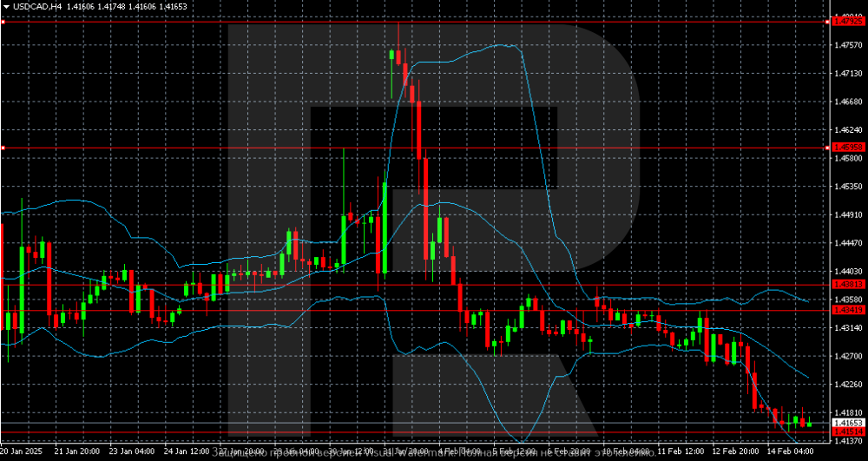Screen dimensions: 868x461
Task: Select the 23 Jan 04:00 time label
Action: (x=131, y=452)
